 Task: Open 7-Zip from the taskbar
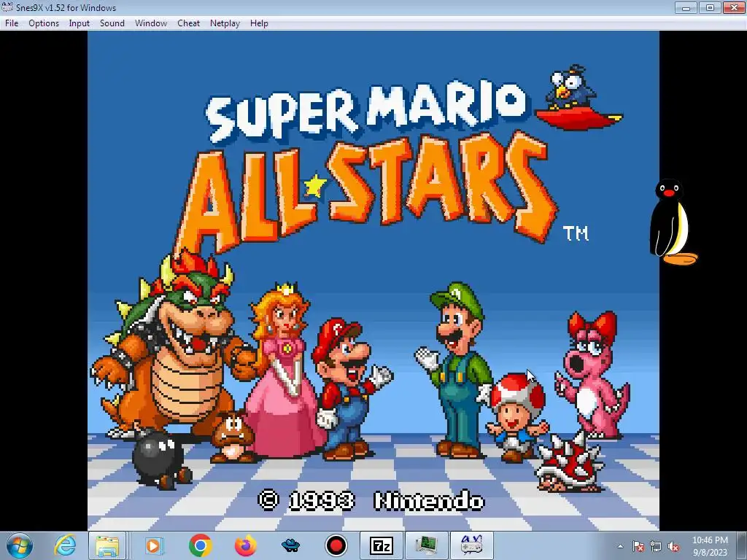pos(381,545)
